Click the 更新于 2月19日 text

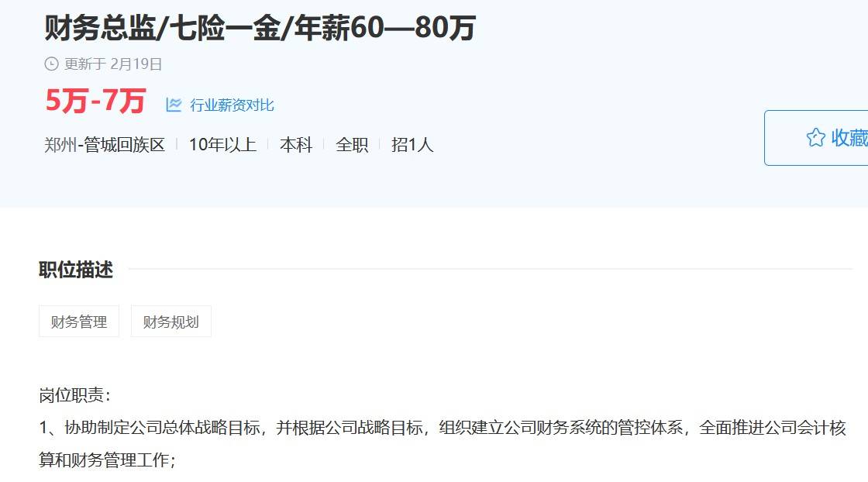113,64
